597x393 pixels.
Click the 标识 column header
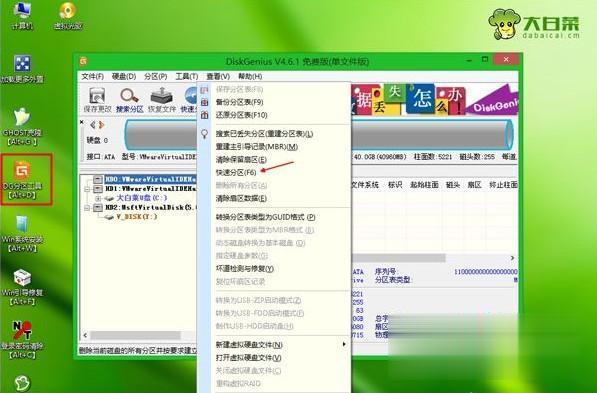pos(395,185)
